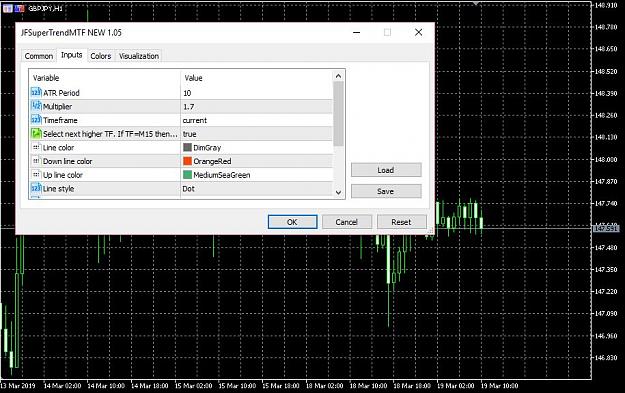Select the 'Line color' variable name
Image resolution: width=625 pixels, height=393 pixels.
tap(58, 147)
